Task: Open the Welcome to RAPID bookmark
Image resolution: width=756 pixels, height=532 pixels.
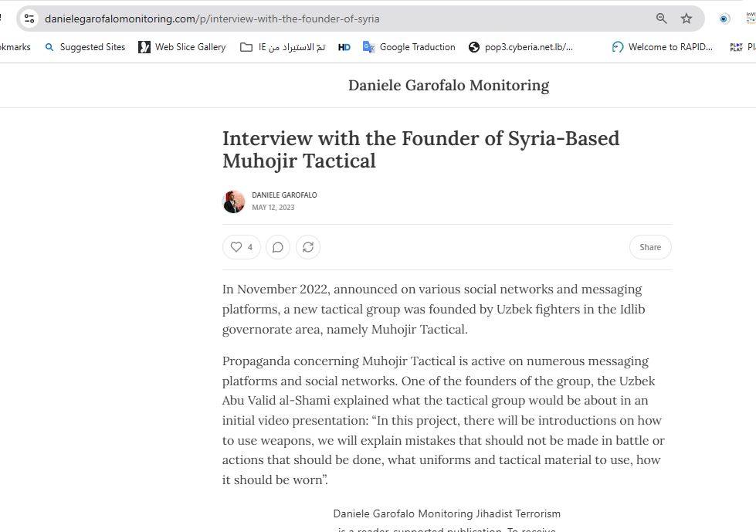Action: [663, 47]
